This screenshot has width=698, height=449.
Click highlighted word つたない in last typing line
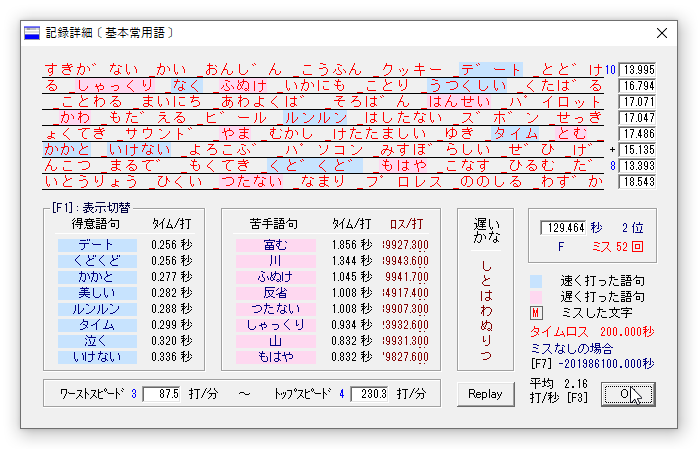click(252, 182)
